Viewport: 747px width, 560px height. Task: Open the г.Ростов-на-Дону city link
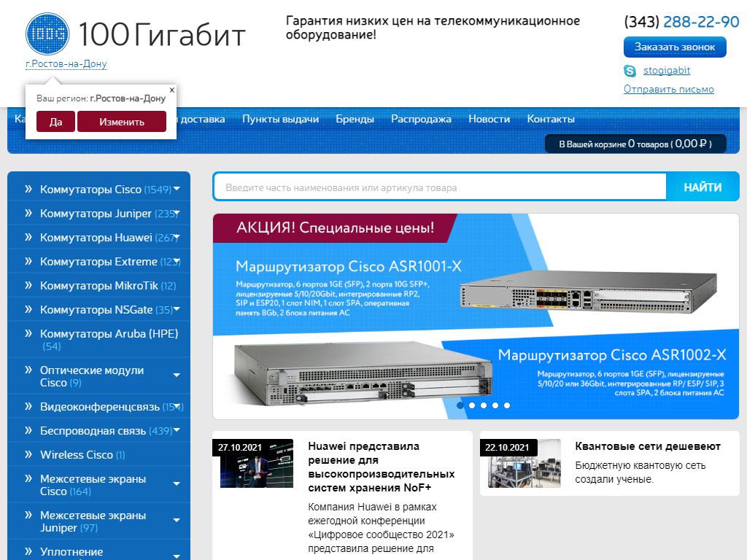(66, 64)
